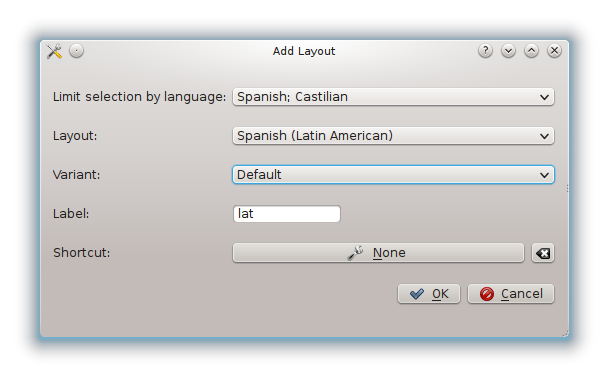Screen dimensions: 609x377
Task: Expand the Variant combo box set to Default
Action: [x=393, y=175]
